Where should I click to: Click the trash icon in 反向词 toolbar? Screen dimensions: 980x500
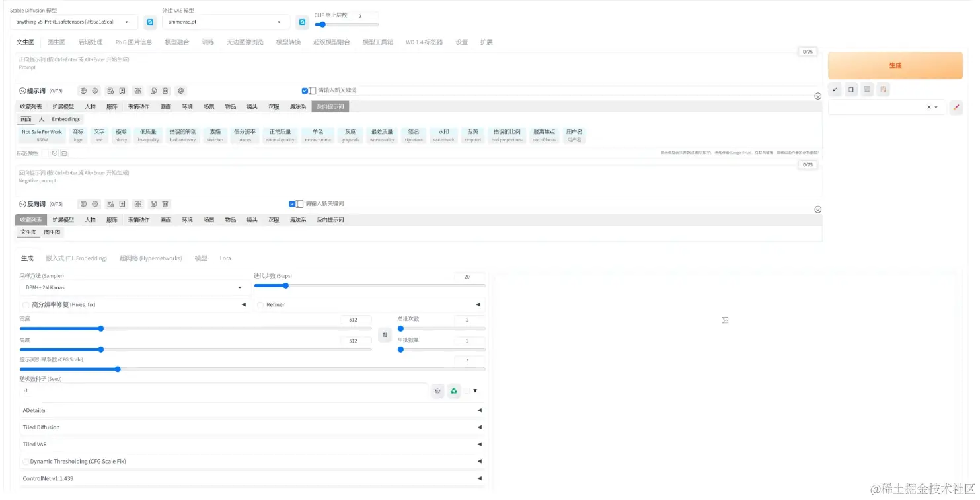[165, 204]
